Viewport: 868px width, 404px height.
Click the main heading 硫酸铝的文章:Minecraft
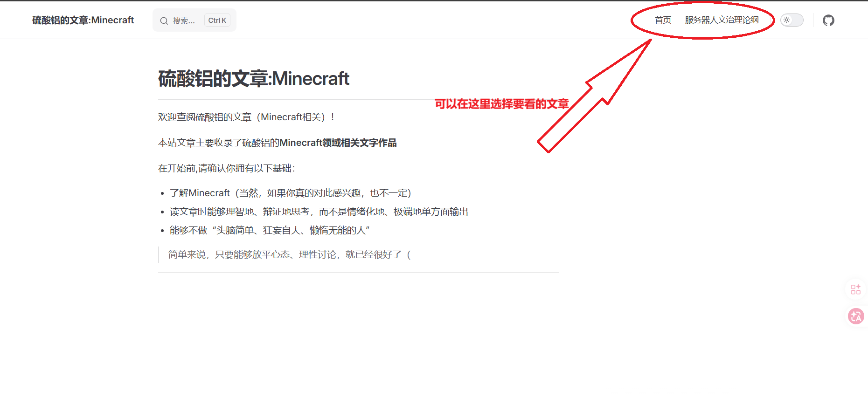(254, 78)
